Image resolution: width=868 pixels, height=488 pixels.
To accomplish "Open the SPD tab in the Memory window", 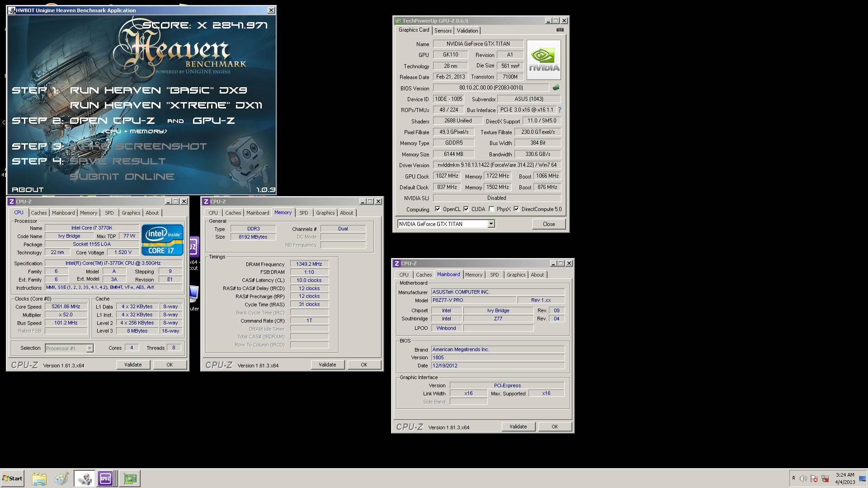I will [x=303, y=213].
